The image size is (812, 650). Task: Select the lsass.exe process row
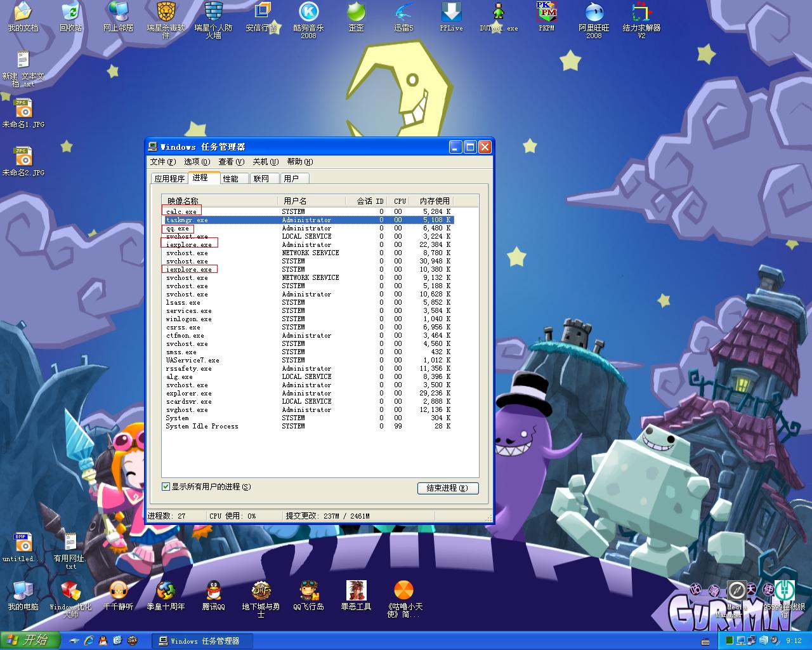click(x=308, y=302)
